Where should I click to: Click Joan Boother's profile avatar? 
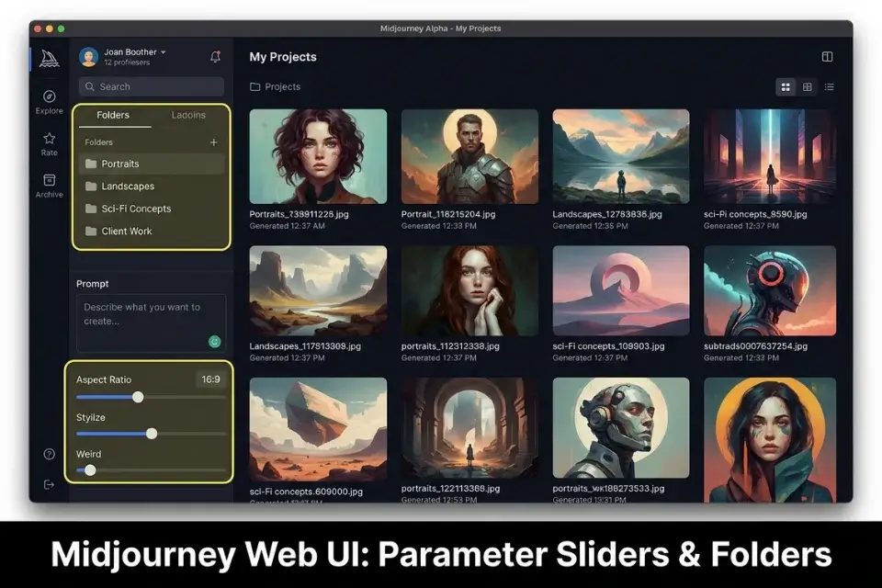click(89, 57)
